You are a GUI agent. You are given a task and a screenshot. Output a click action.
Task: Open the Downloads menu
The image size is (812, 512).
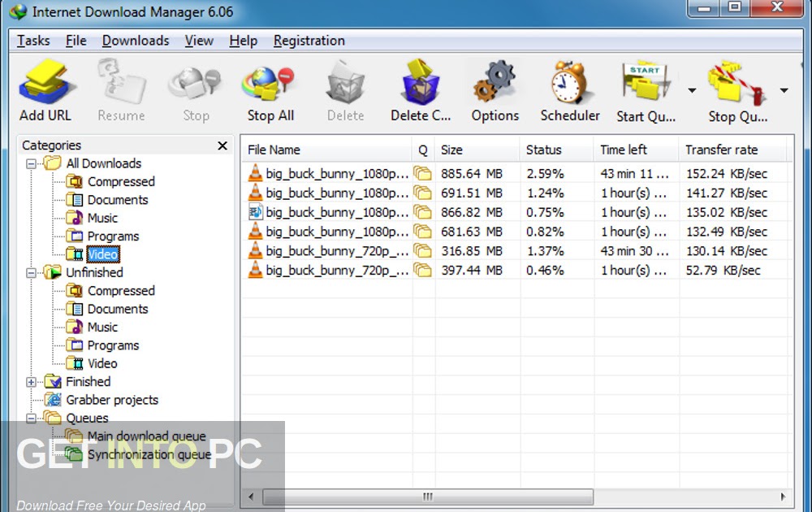135,41
